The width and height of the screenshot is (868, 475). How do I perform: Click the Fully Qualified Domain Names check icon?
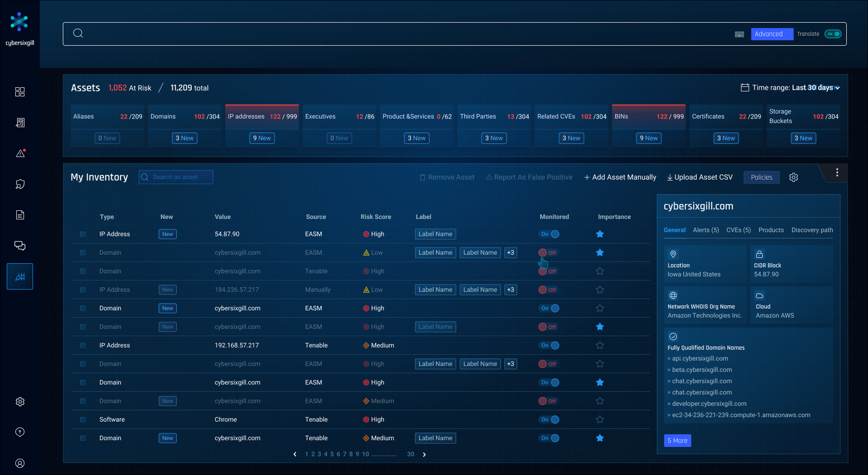(673, 337)
